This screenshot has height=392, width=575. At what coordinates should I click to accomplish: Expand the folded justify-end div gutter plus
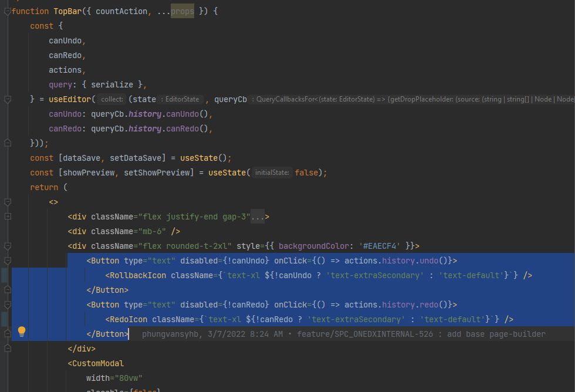[x=7, y=217]
